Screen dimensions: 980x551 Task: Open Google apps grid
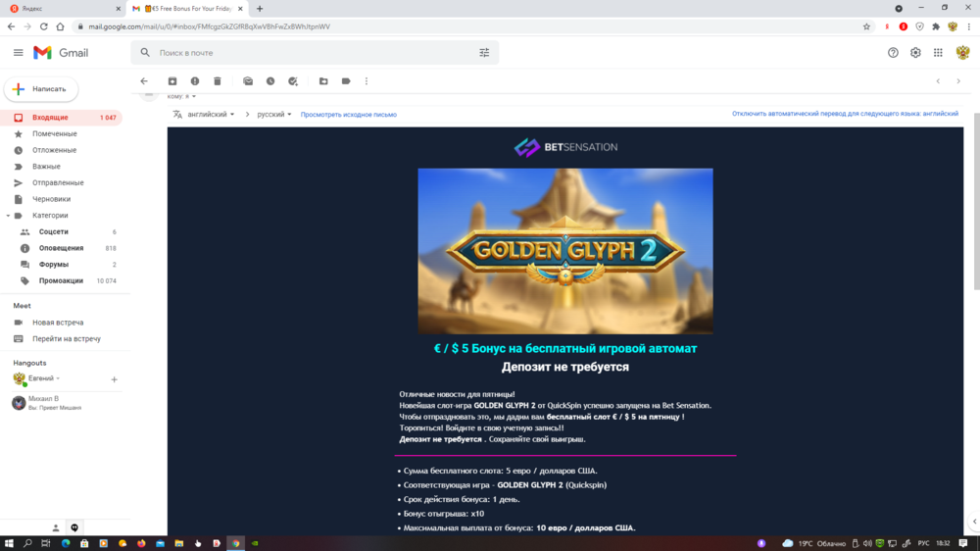pyautogui.click(x=938, y=53)
